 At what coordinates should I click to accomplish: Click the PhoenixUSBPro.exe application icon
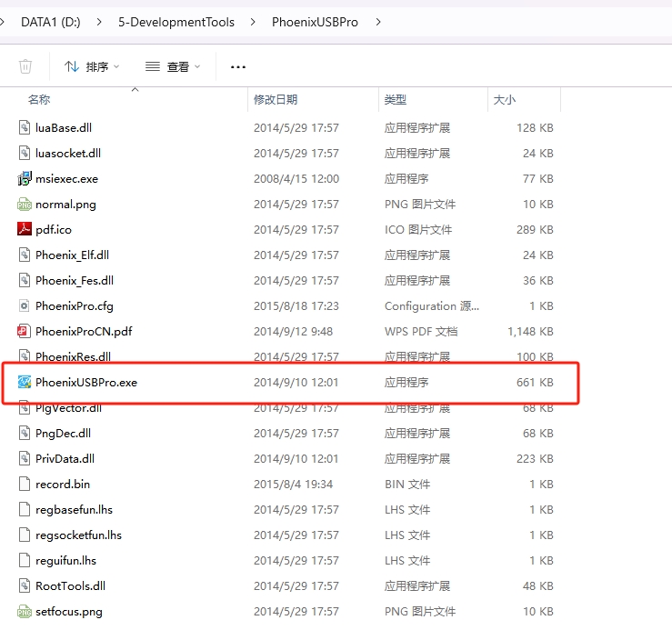point(25,383)
